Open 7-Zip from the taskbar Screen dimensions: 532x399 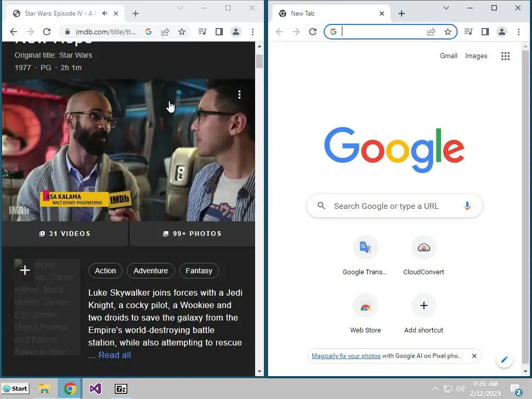[x=121, y=389]
